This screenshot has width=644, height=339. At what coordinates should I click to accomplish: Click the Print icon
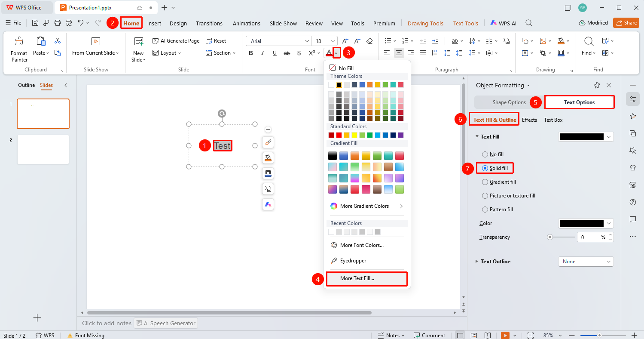coord(58,23)
